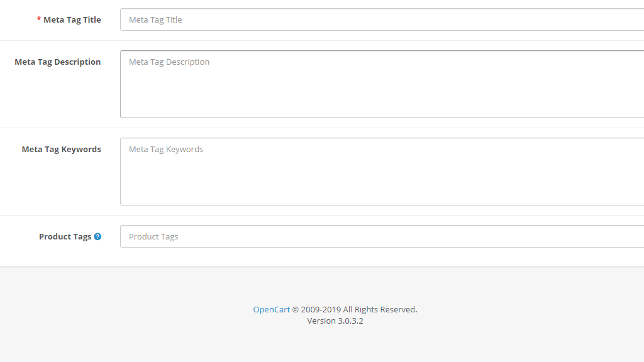The width and height of the screenshot is (644, 362).
Task: Click the Version 3.0.3.2 footer text
Action: point(335,321)
